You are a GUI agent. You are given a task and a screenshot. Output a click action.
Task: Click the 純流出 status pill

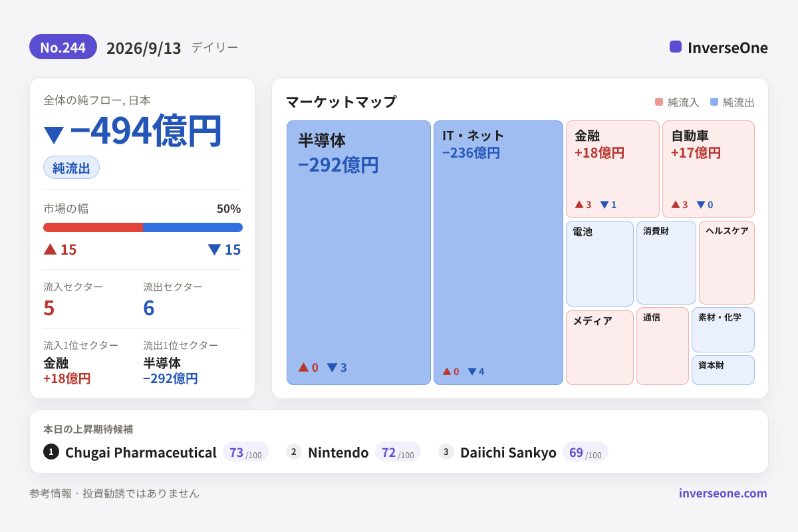[71, 168]
